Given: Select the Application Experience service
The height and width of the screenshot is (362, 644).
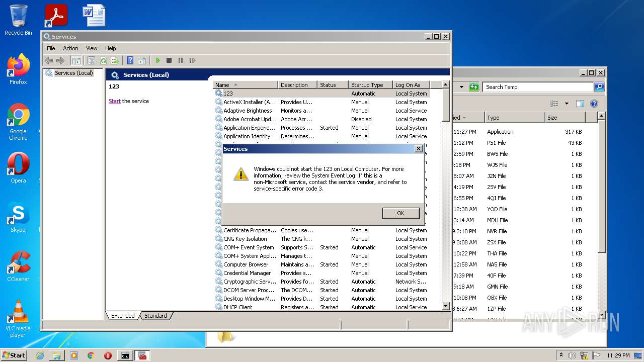Looking at the screenshot, I should pyautogui.click(x=322, y=128).
